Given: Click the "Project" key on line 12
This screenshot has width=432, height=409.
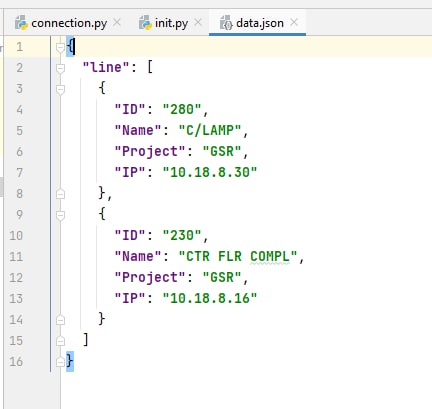Looking at the screenshot, I should point(150,278).
